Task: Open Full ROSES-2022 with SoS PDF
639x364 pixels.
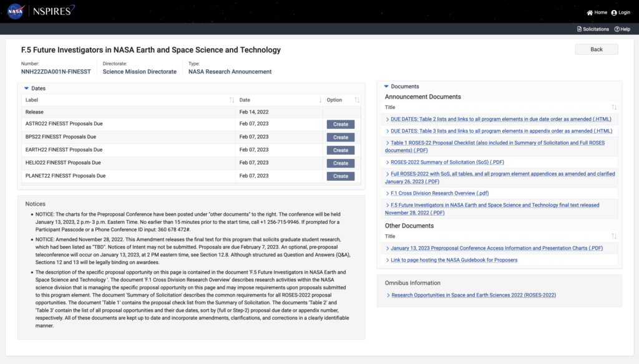Action: tap(500, 178)
